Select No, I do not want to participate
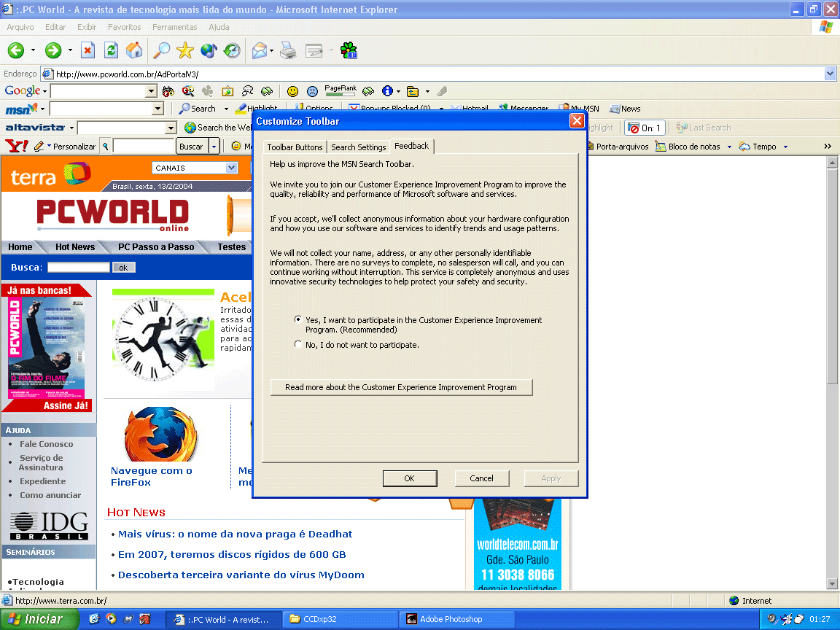Screen dimensions: 840x630 click(x=297, y=344)
